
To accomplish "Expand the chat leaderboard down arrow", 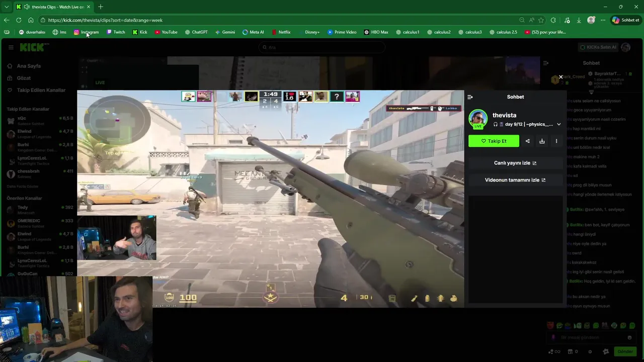I will click(x=591, y=92).
